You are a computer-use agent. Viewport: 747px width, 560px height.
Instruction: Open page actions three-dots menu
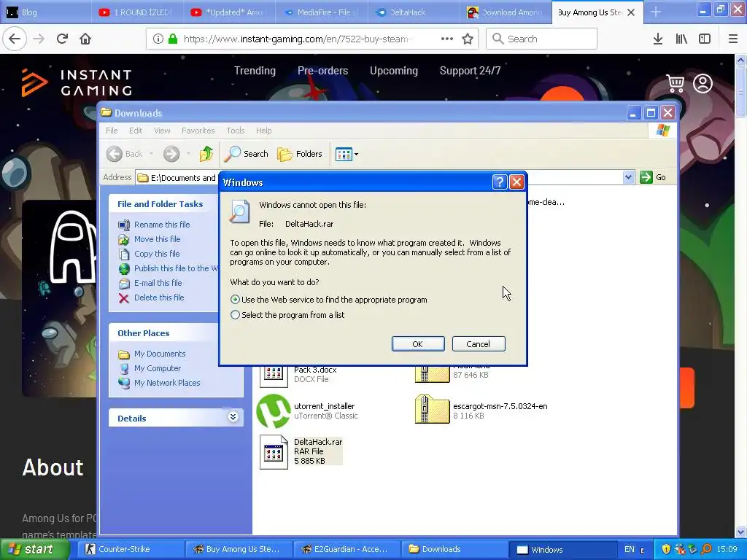point(447,39)
